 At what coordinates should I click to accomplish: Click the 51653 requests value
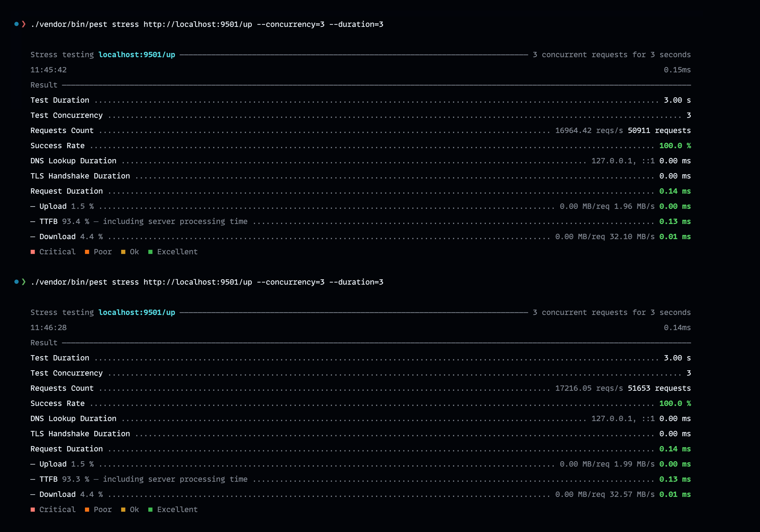pos(659,388)
